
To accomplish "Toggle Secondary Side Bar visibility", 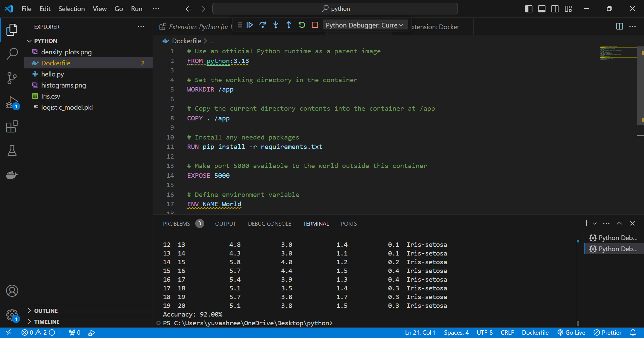I will [x=555, y=9].
